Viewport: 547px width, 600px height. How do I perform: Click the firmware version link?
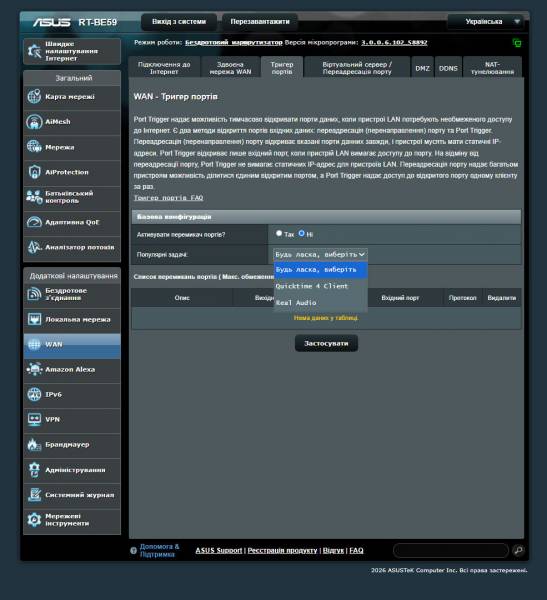[x=394, y=42]
